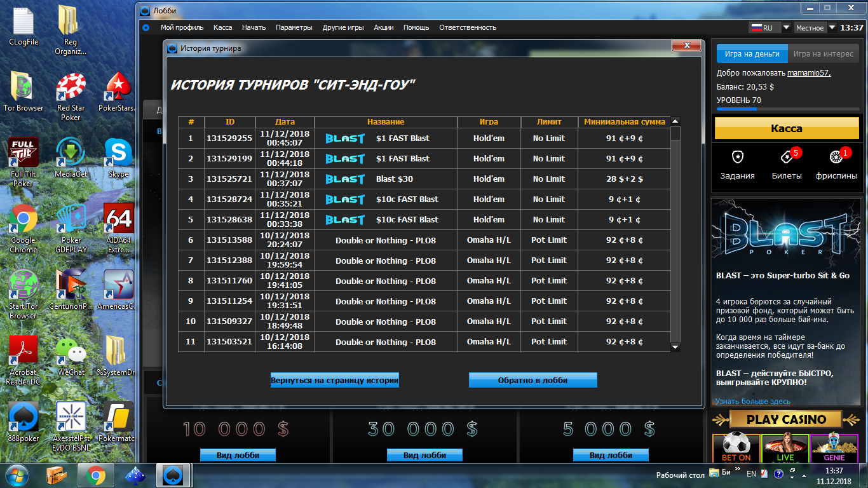Click the history table scrollbar thumb
The image size is (868, 488).
[x=675, y=134]
